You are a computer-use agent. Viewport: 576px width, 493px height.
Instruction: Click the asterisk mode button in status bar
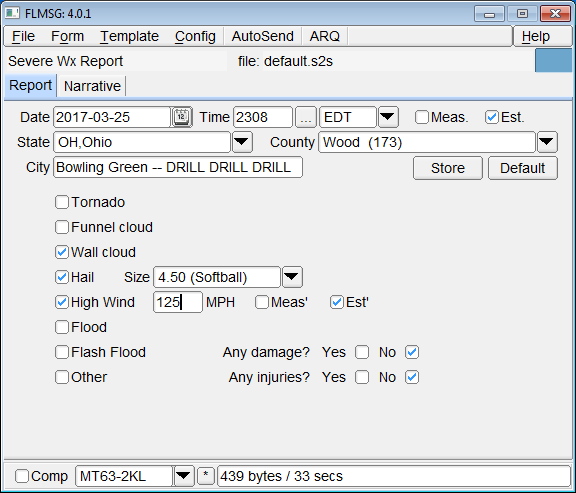tap(206, 476)
